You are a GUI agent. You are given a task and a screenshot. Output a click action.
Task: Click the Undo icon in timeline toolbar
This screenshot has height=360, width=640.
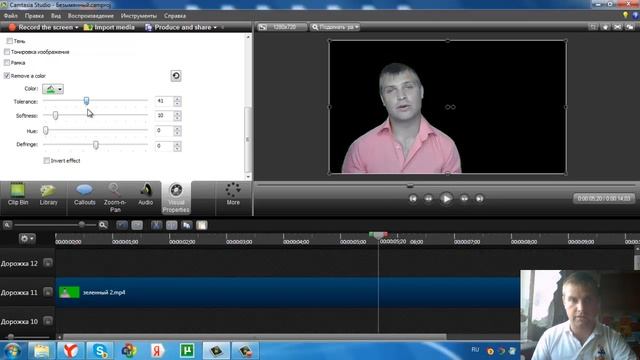[122, 225]
